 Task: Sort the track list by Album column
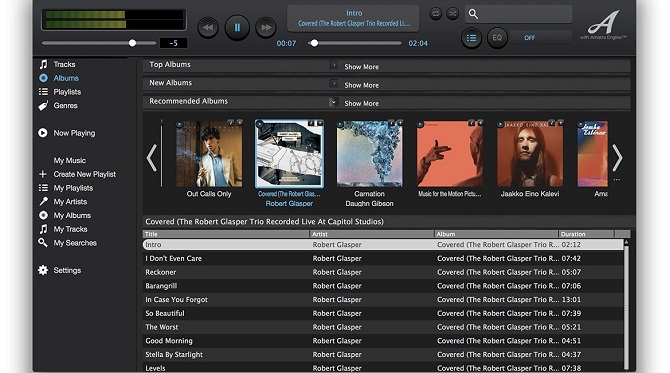click(x=497, y=234)
